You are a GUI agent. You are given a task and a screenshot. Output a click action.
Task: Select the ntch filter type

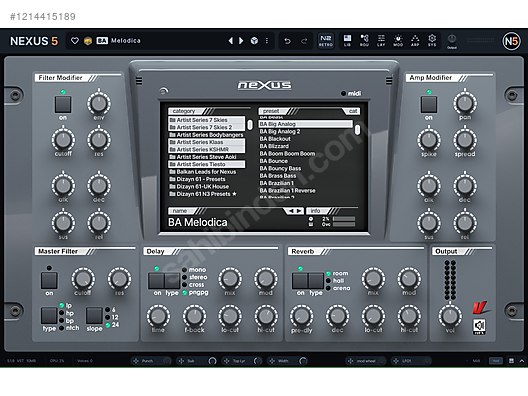[69, 328]
